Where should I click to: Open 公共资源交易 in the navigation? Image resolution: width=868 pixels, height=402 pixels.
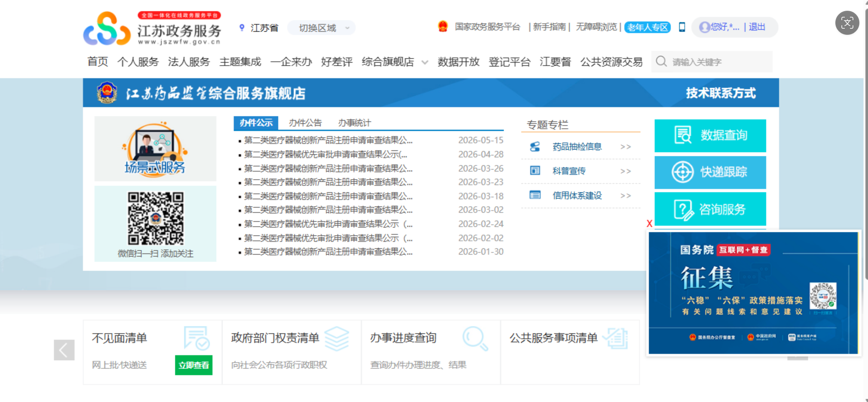click(611, 61)
